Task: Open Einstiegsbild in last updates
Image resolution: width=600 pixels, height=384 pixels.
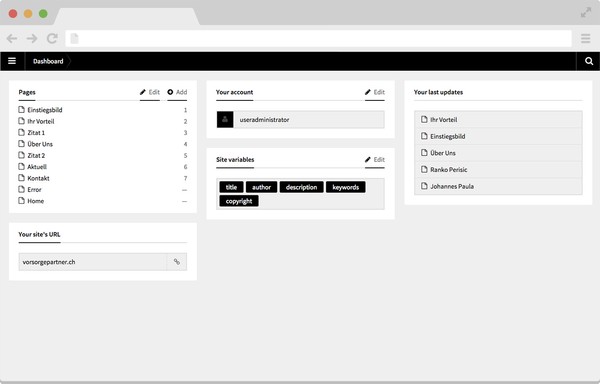Action: [498, 136]
